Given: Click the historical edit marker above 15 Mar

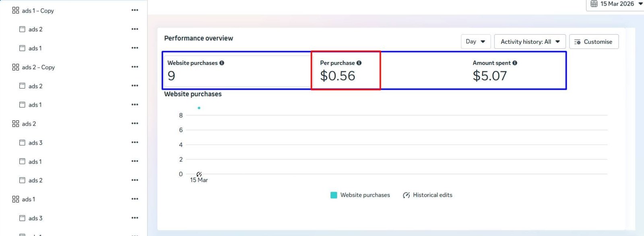Looking at the screenshot, I should [199, 174].
